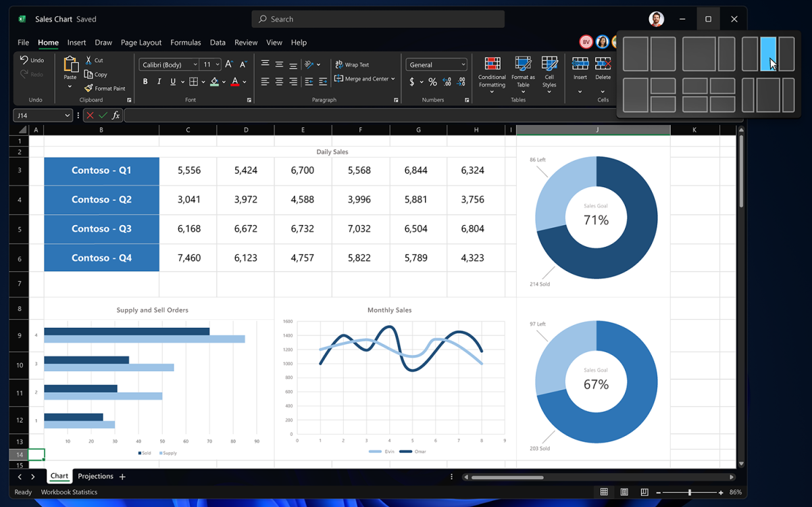This screenshot has height=507, width=812.
Task: Add a new sheet with the plus button
Action: [x=122, y=477]
